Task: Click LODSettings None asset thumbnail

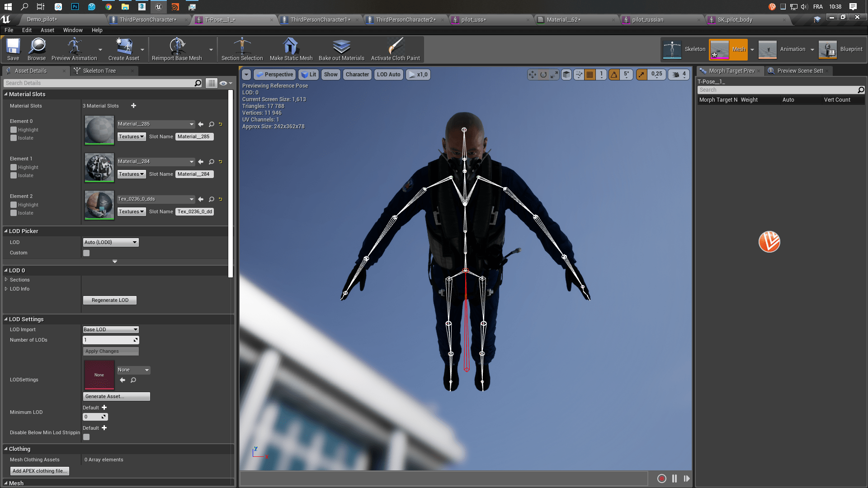Action: click(x=99, y=375)
